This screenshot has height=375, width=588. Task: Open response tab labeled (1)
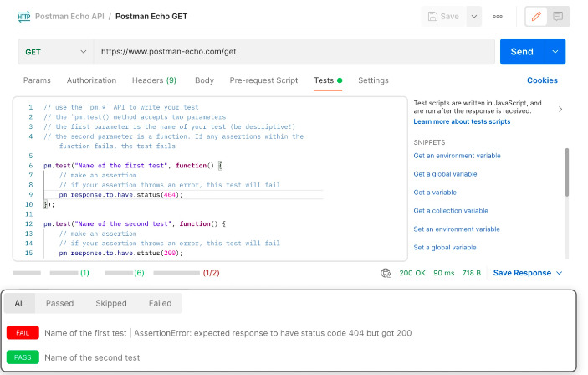(x=69, y=273)
